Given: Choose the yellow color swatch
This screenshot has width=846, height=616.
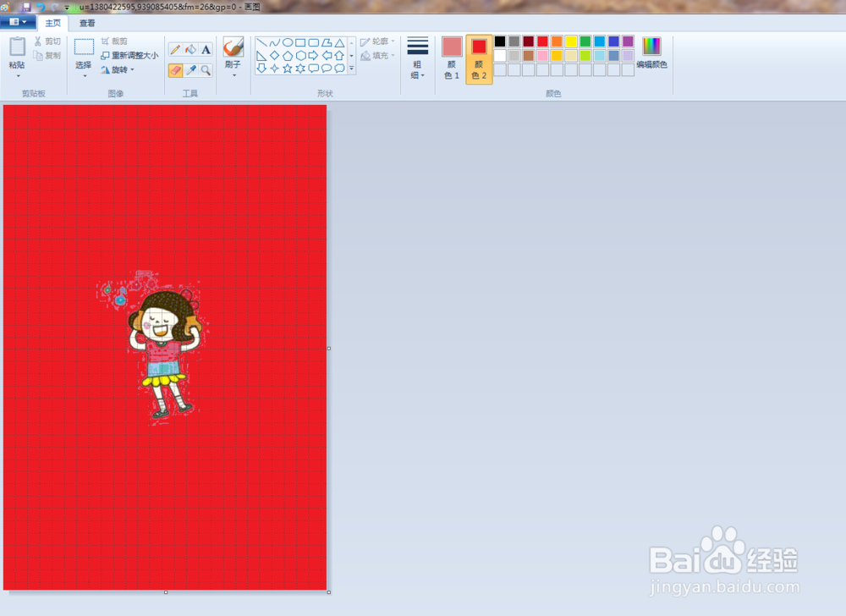Looking at the screenshot, I should coord(571,41).
